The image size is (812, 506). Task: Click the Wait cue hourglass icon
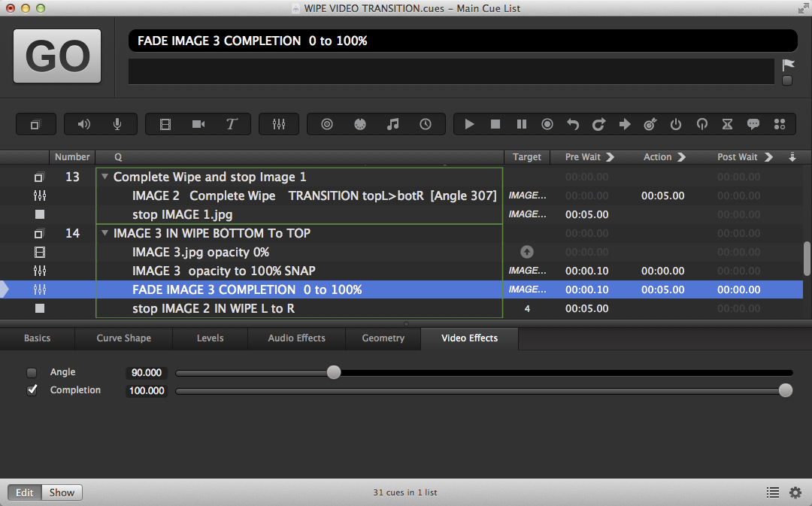(727, 124)
